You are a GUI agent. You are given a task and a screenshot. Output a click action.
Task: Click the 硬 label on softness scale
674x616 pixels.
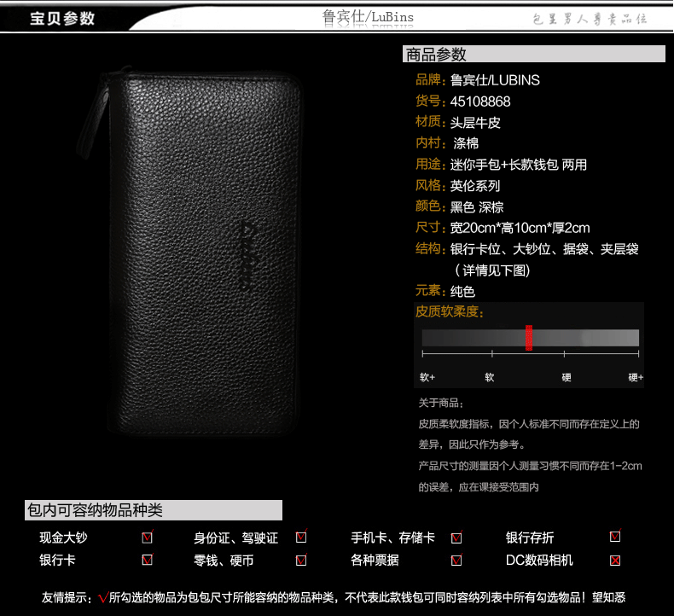click(567, 377)
